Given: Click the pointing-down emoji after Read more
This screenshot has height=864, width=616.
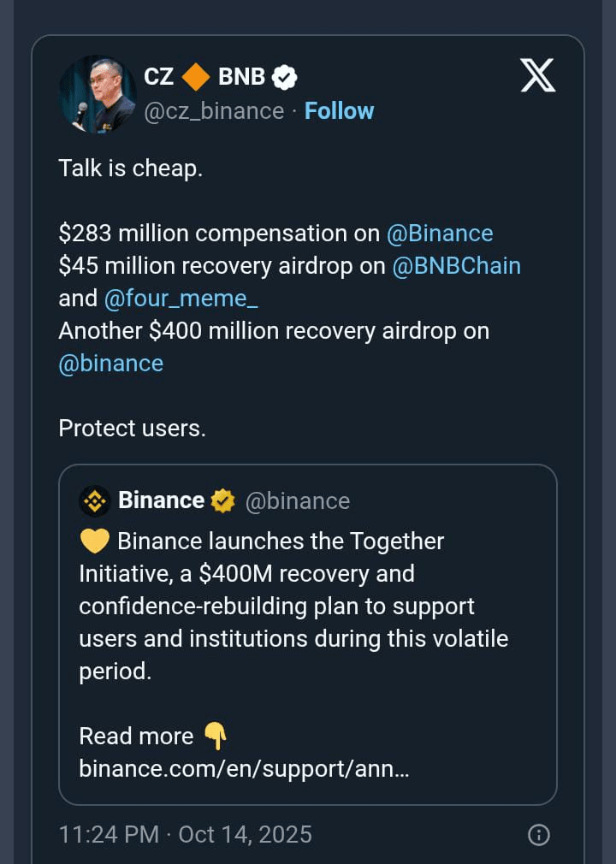Looking at the screenshot, I should click(x=216, y=736).
